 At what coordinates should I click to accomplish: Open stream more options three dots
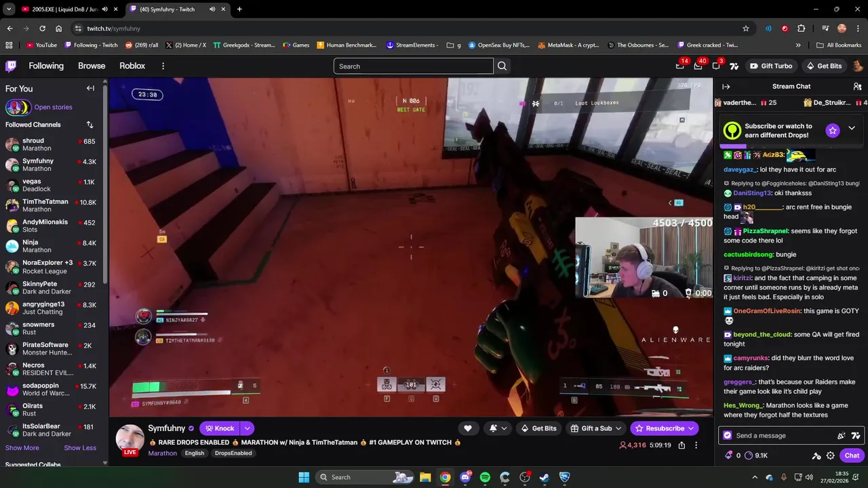click(x=696, y=445)
